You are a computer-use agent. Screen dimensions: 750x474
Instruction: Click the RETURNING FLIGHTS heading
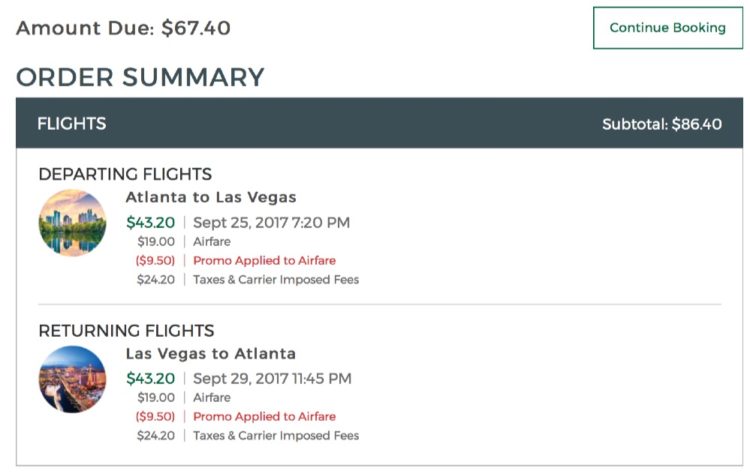click(126, 330)
